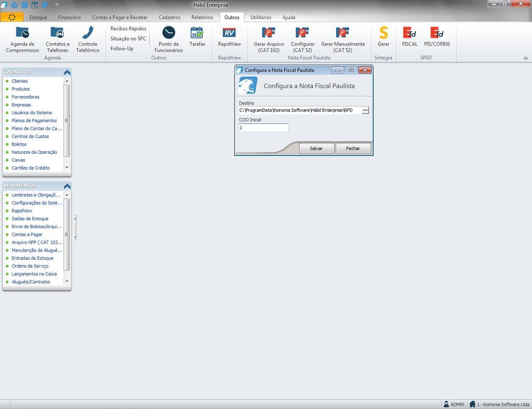The width and height of the screenshot is (532, 409).
Task: Click Salvar in the dialog
Action: coord(316,148)
